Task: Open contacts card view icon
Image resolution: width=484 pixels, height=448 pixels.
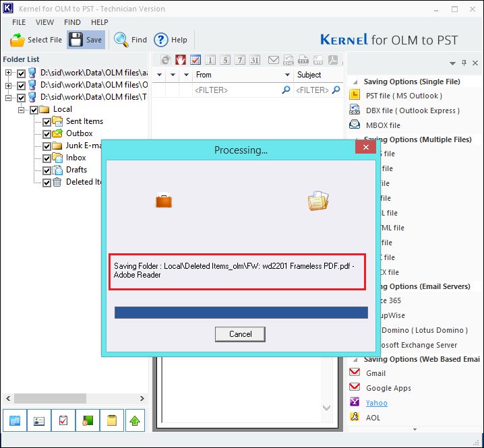Action: coord(39,420)
